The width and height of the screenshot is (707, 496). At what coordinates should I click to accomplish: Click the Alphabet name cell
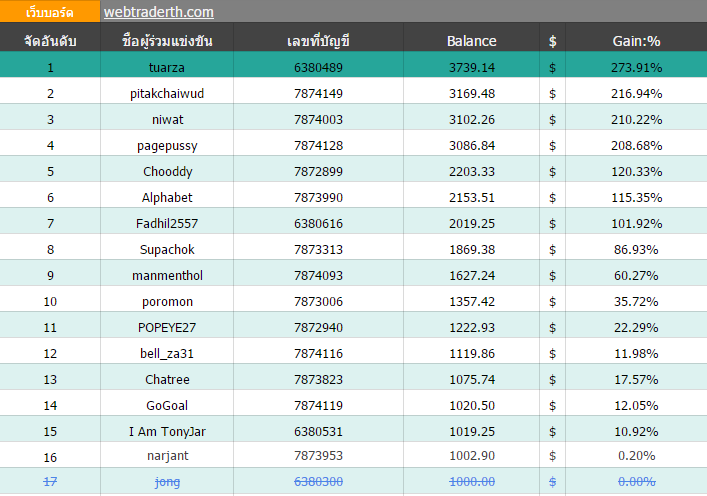[167, 197]
